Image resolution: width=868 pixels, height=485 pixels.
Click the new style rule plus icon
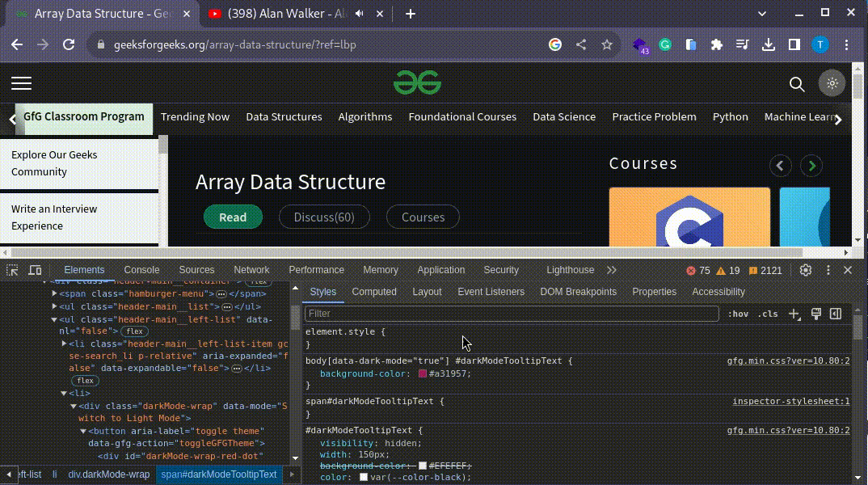(x=794, y=314)
